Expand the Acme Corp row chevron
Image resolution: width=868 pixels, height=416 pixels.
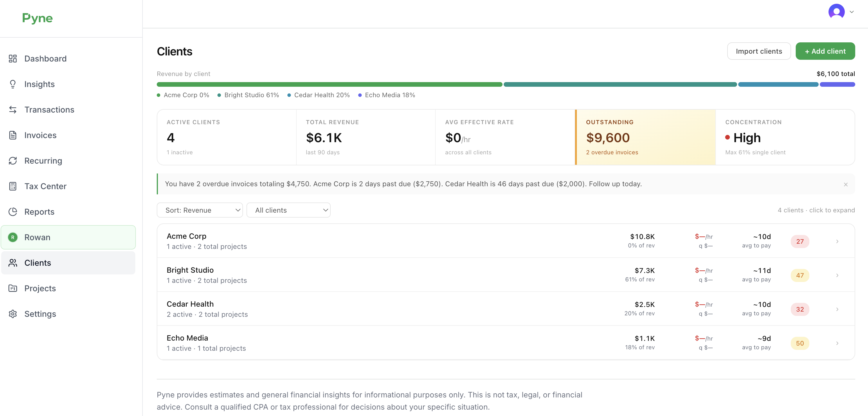coord(837,241)
